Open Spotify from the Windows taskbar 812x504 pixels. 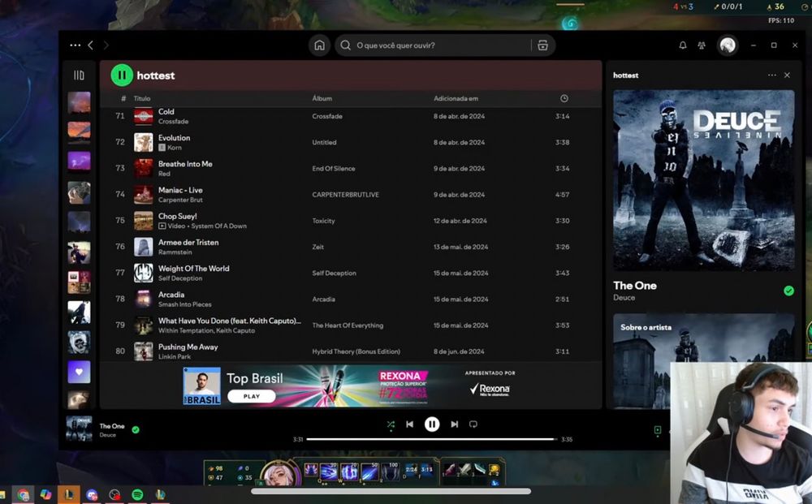(x=137, y=495)
